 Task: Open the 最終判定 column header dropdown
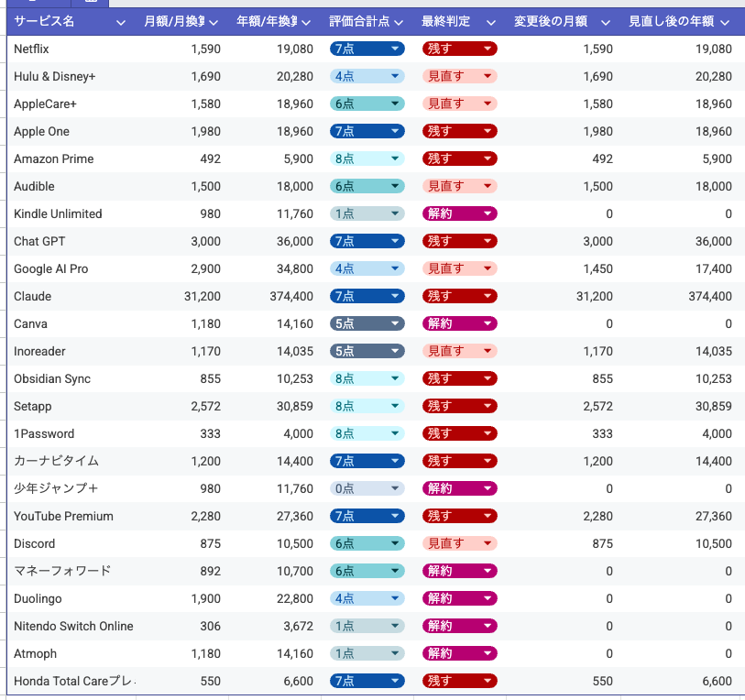491,22
